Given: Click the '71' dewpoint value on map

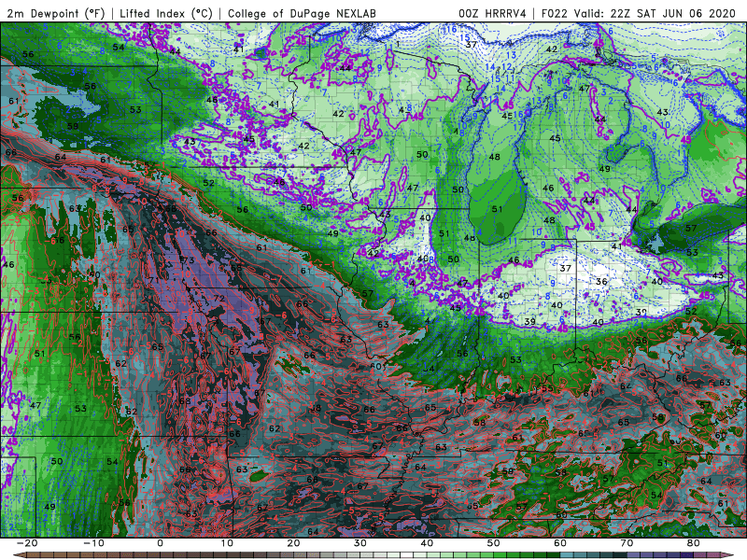Looking at the screenshot, I should click(x=153, y=281).
